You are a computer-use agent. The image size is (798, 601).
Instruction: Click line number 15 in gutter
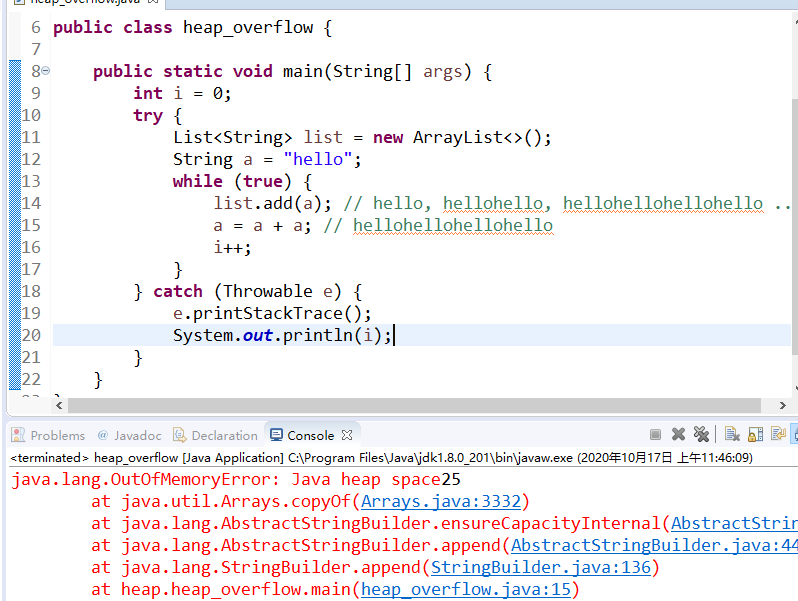31,225
